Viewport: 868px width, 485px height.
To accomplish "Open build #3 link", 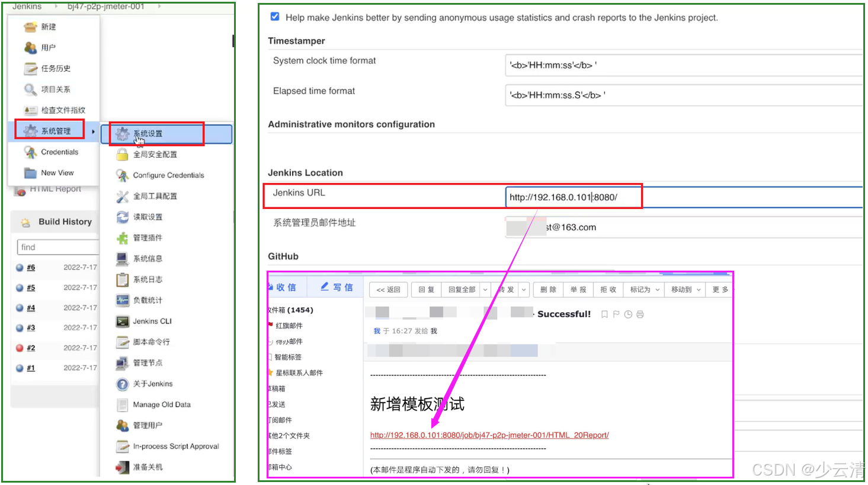I will [31, 328].
